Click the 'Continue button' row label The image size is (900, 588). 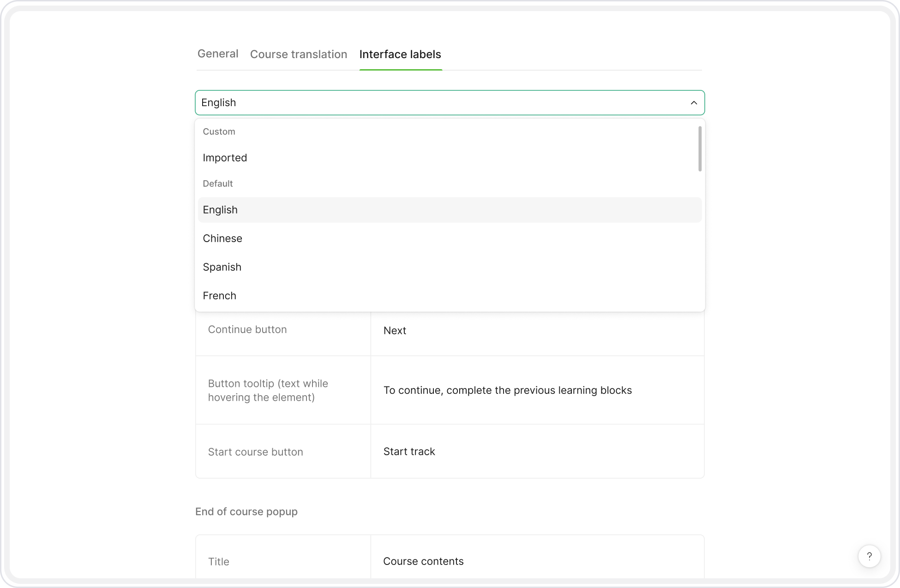pyautogui.click(x=247, y=329)
